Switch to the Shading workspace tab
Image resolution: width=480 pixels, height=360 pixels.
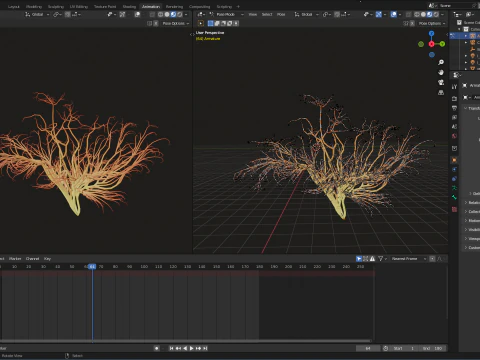tap(129, 6)
